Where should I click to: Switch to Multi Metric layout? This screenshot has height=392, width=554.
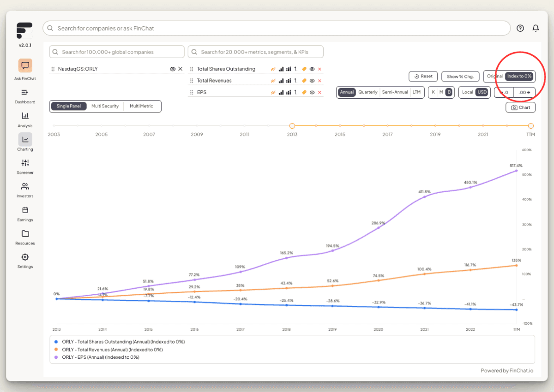click(x=141, y=106)
